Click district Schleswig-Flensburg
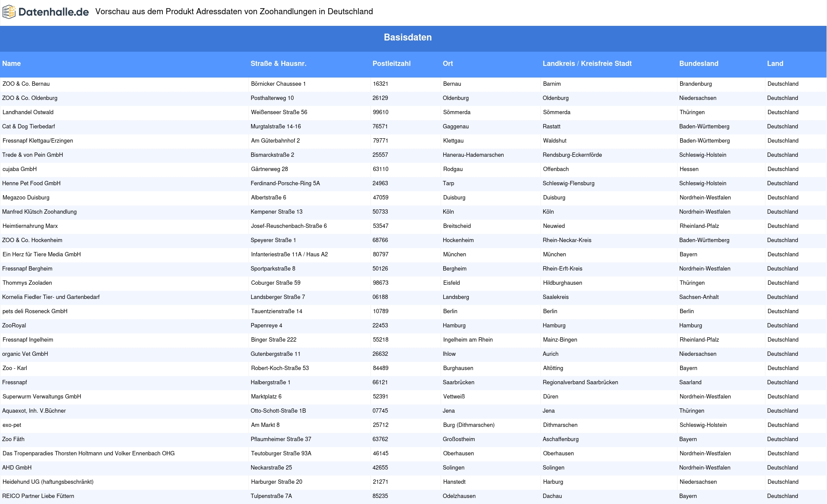Viewport: 827px width, 504px height. click(x=569, y=184)
